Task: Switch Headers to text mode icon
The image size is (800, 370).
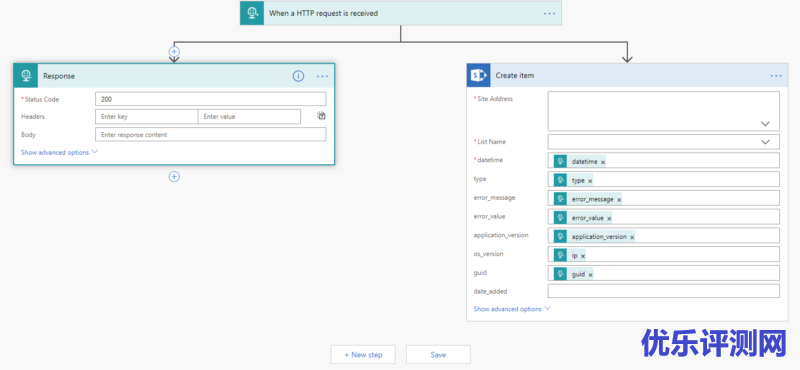Action: (x=321, y=116)
